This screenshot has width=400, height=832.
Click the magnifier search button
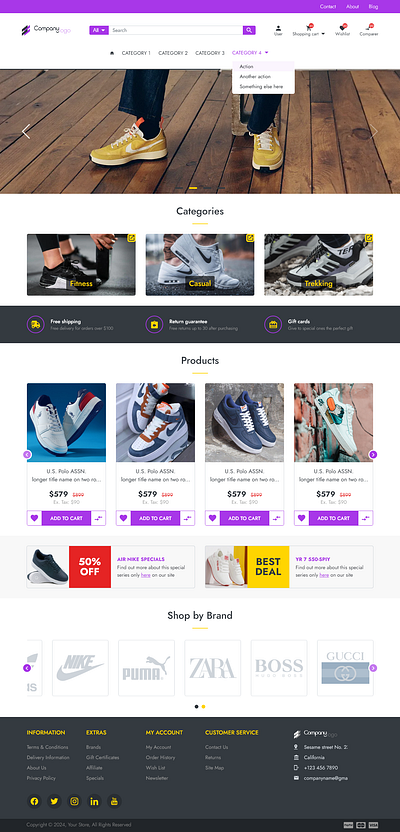tap(249, 30)
